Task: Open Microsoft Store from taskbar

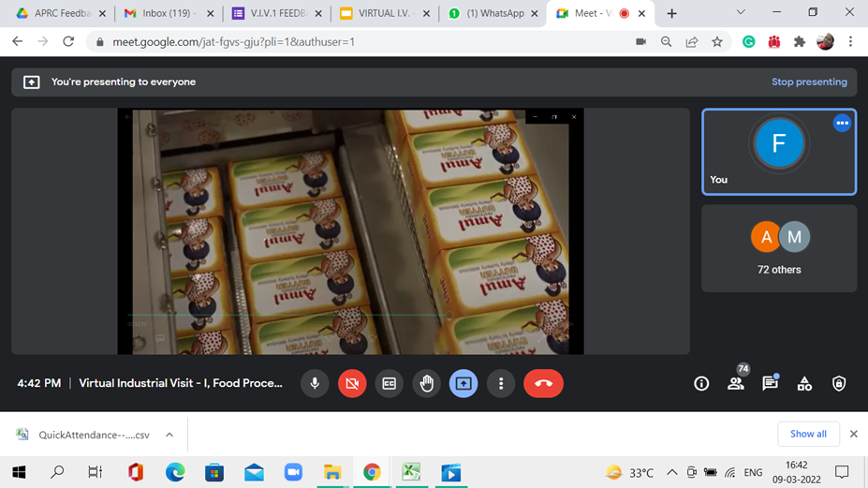Action: [x=214, y=472]
